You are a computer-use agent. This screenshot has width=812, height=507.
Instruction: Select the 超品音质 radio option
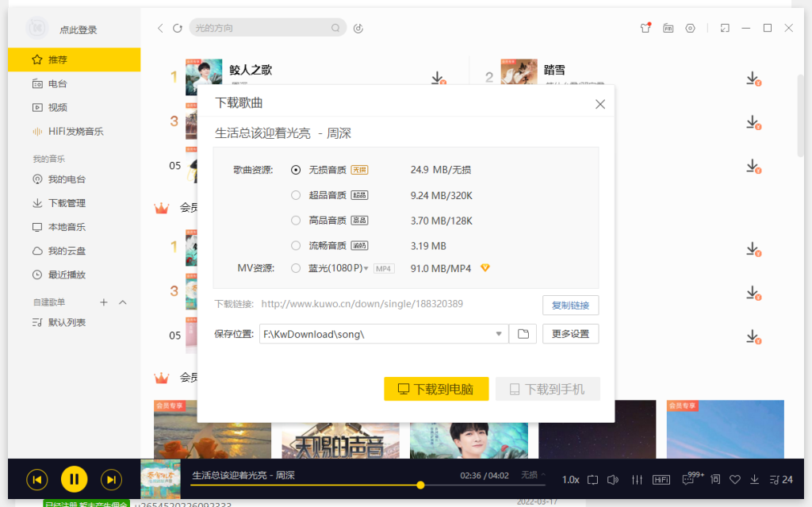tap(296, 195)
